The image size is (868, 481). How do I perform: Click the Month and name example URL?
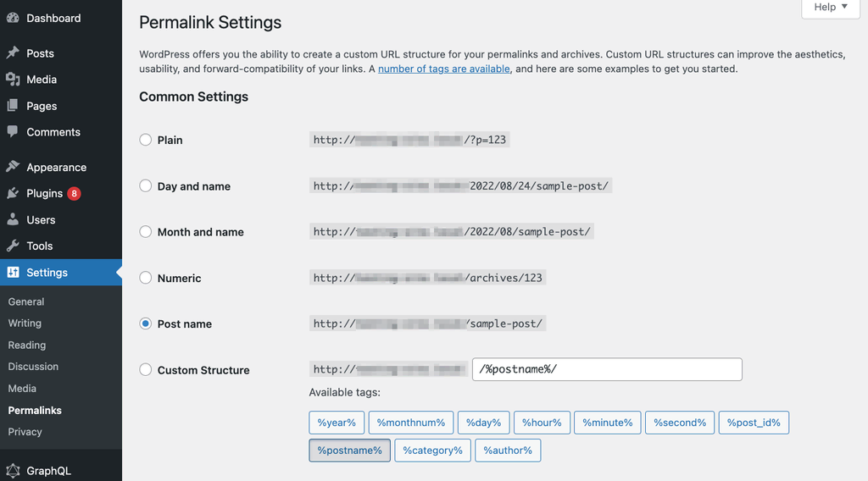(x=452, y=232)
